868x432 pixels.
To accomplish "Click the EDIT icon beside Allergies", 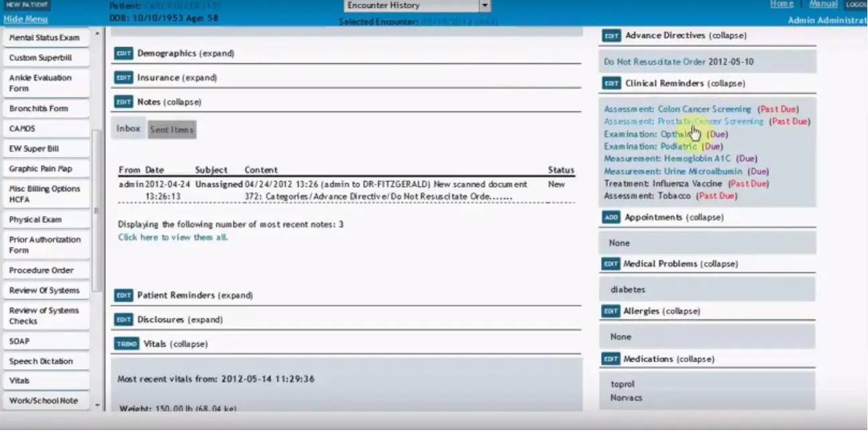I will point(610,311).
